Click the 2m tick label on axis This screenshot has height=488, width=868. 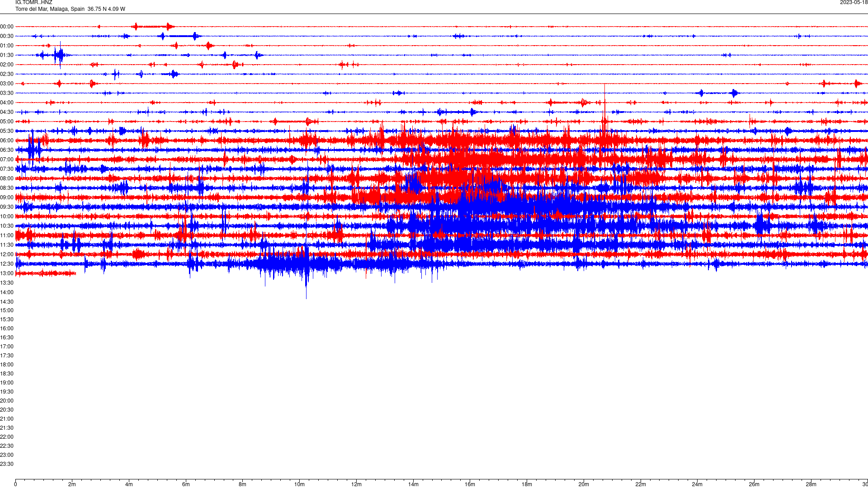(x=72, y=484)
